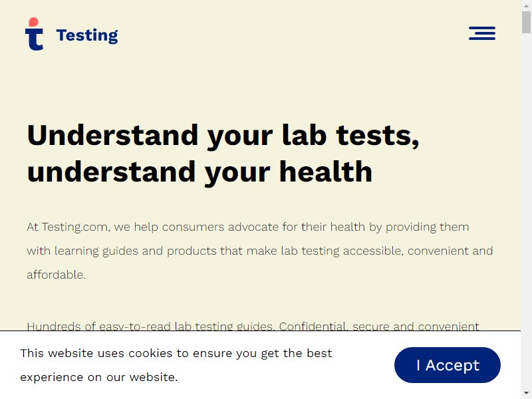Click the 'Testing' wordmark in the header
This screenshot has width=532, height=399.
pyautogui.click(x=87, y=35)
